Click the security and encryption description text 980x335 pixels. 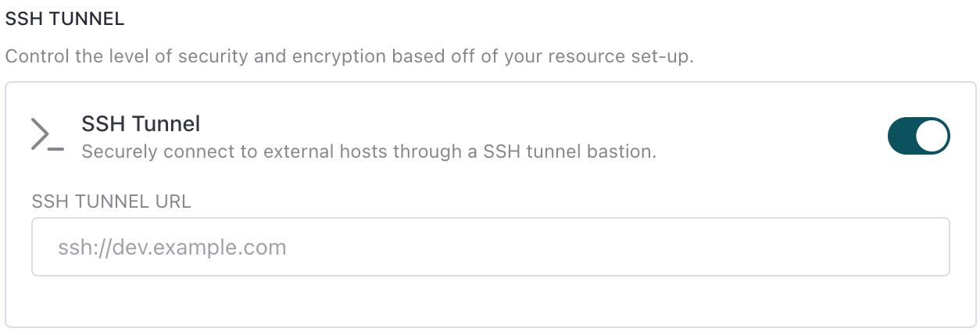coord(349,57)
